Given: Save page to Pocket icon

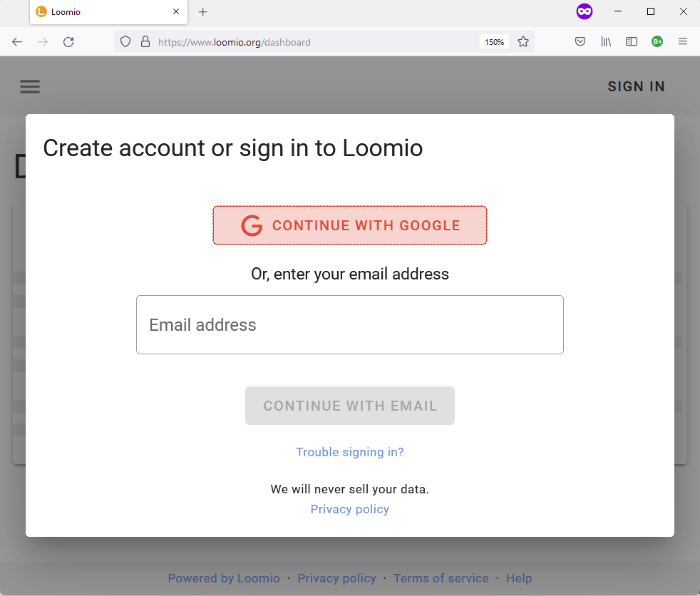Looking at the screenshot, I should (580, 42).
